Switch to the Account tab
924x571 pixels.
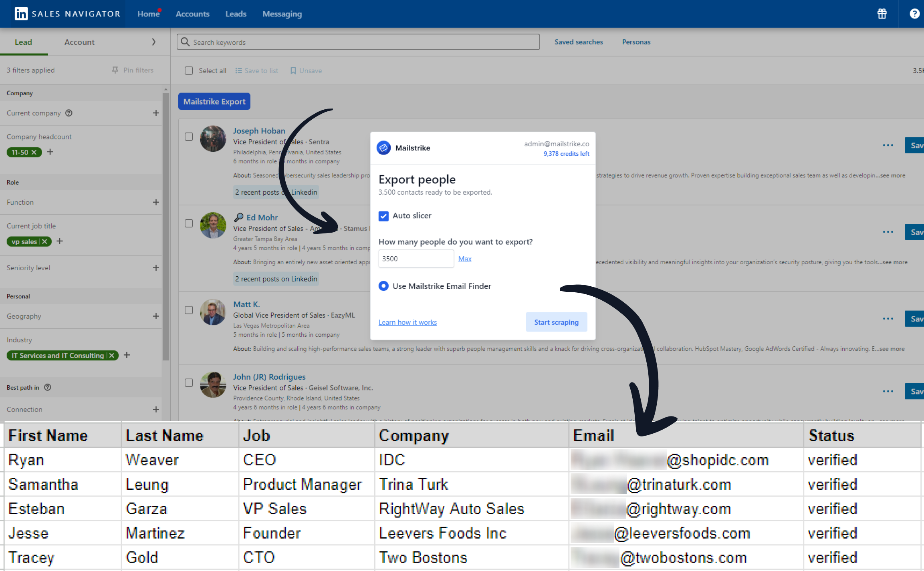[79, 42]
